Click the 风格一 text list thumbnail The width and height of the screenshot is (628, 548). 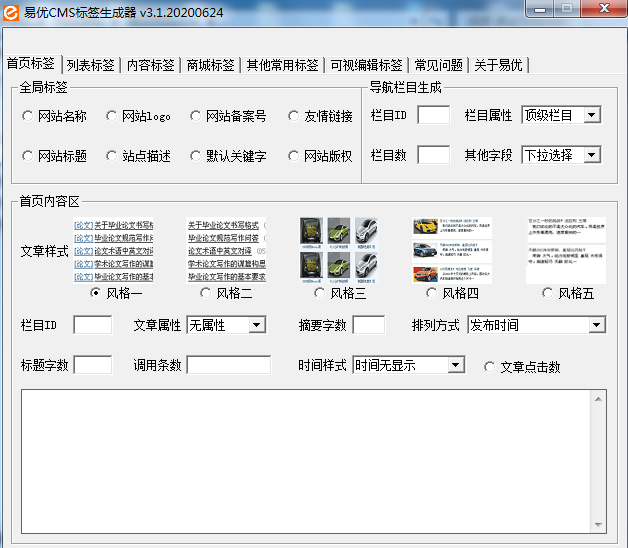113,250
